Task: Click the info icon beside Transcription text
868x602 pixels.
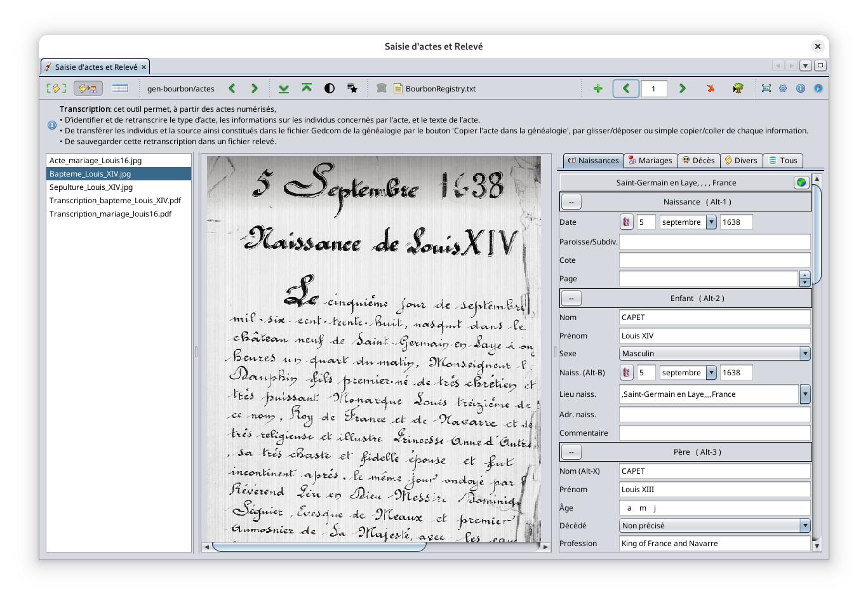Action: (x=52, y=125)
